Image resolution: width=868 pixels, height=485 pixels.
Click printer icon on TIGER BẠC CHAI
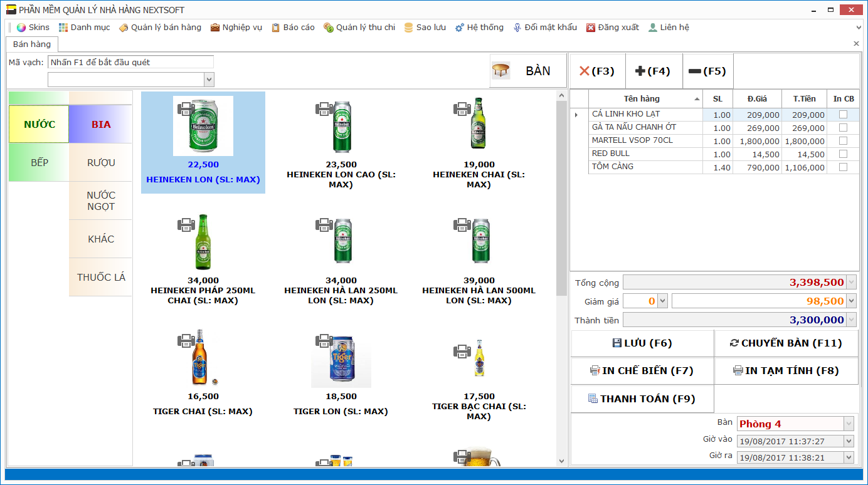point(462,351)
